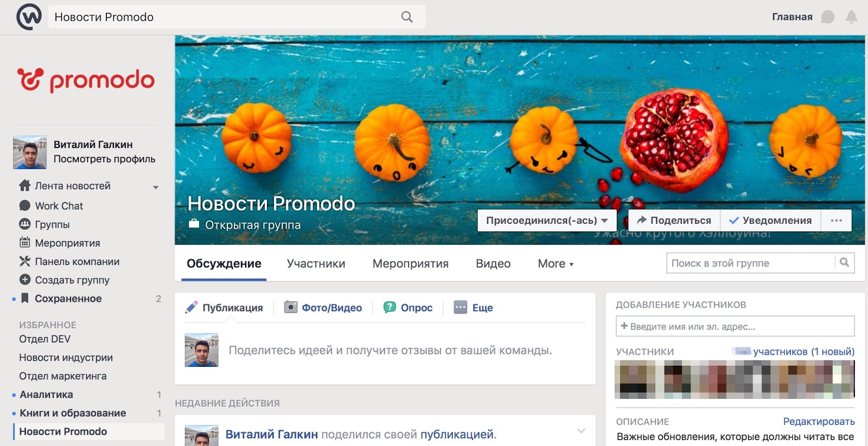Open the notifications bell icon
This screenshot has height=446, width=868.
coord(852,17)
